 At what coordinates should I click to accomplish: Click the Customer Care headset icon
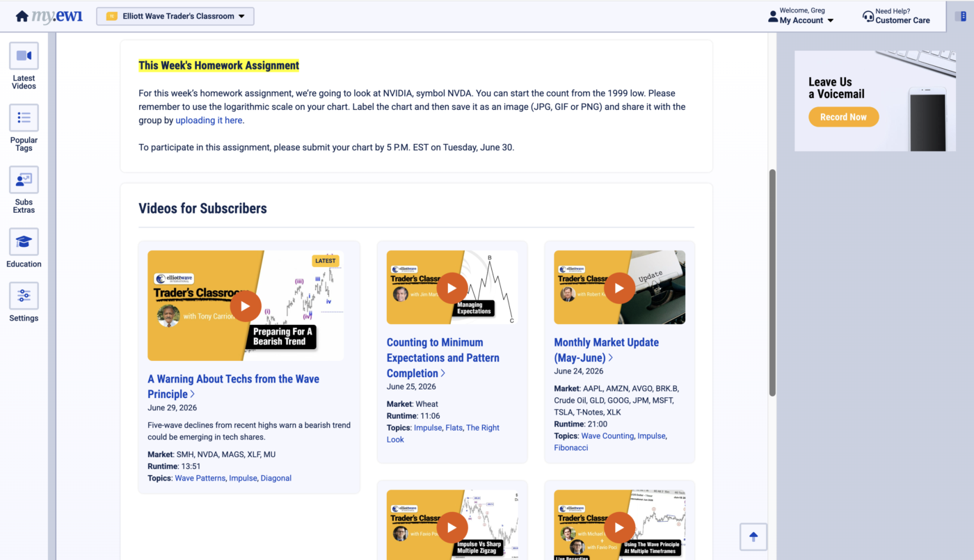point(868,16)
